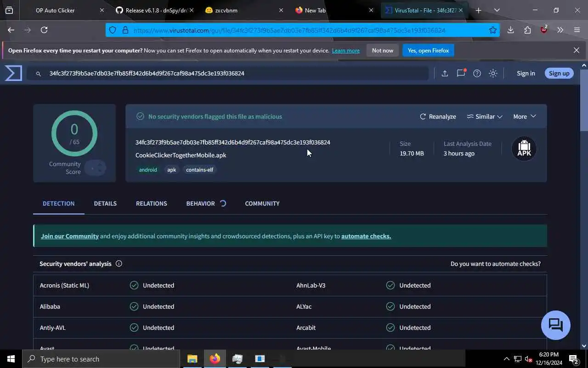Click the site padlock icon
Screen dimensions: 588x368
125,30
